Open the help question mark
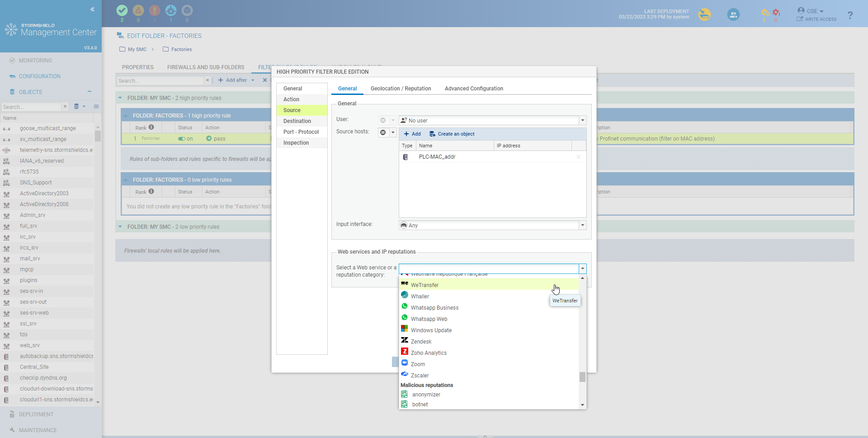Viewport: 868px width, 438px height. point(850,15)
